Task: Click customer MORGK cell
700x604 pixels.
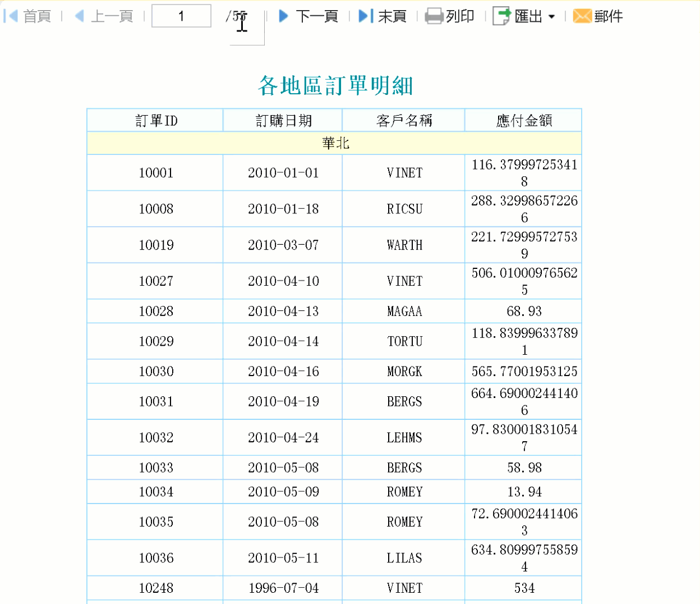Action: tap(404, 371)
